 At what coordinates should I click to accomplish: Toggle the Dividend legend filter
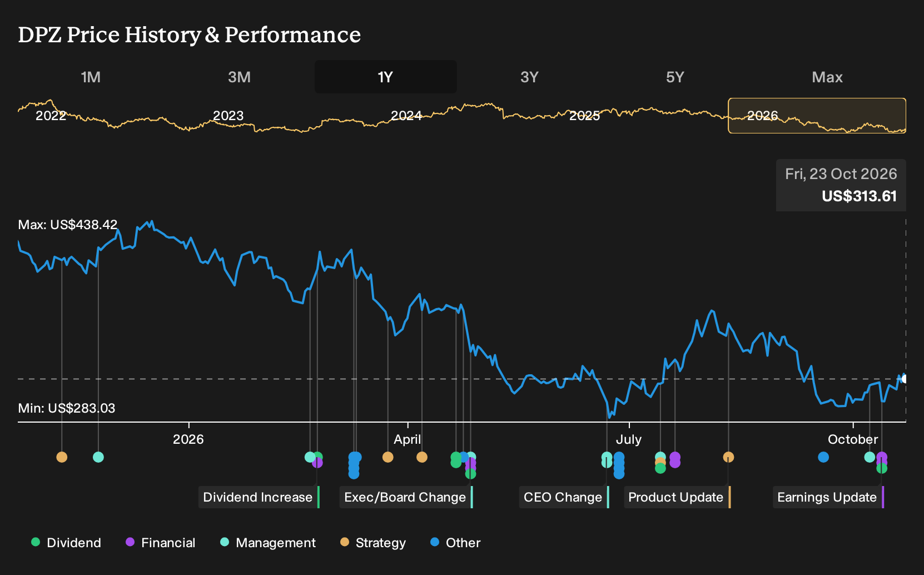point(66,543)
